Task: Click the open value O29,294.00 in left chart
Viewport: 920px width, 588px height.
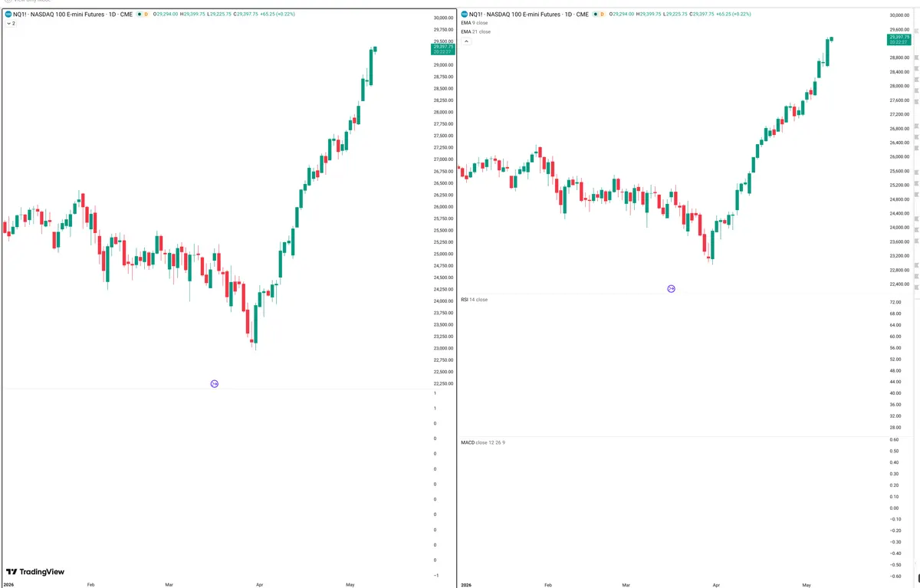Action: [x=166, y=14]
